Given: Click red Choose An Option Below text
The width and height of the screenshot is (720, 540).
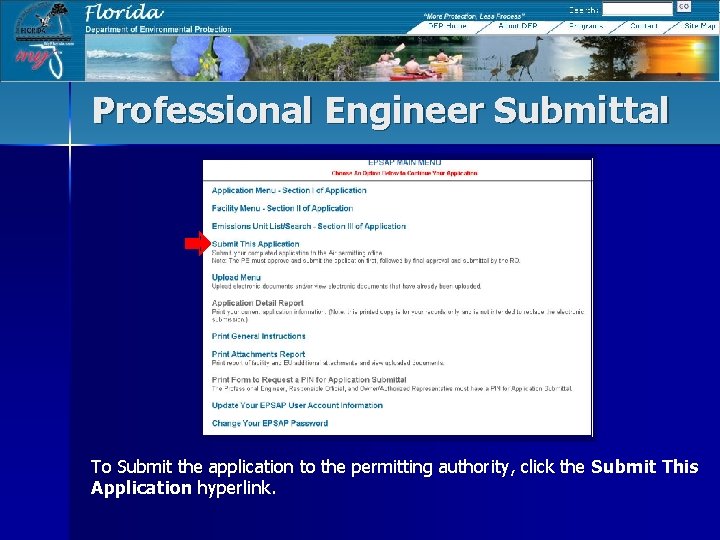Looking at the screenshot, I should (x=405, y=173).
